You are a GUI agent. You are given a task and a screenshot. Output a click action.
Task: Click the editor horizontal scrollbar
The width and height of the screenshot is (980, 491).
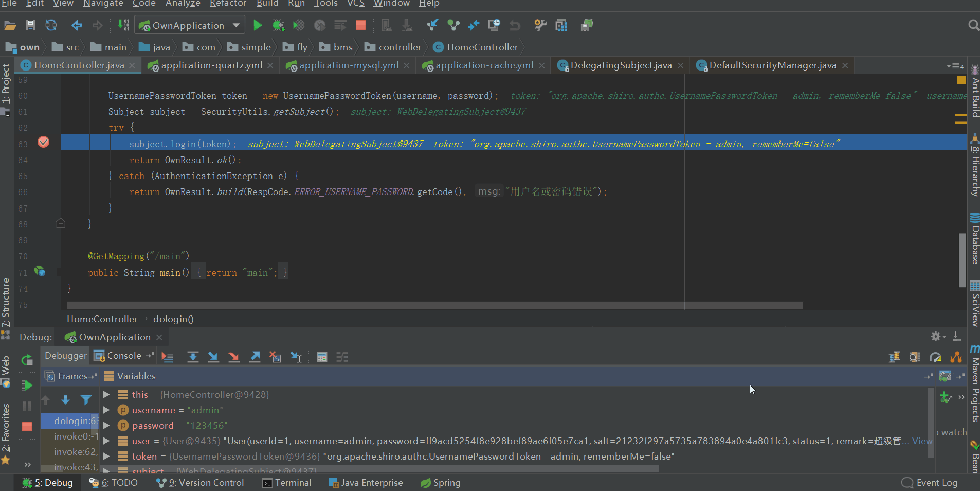point(435,305)
